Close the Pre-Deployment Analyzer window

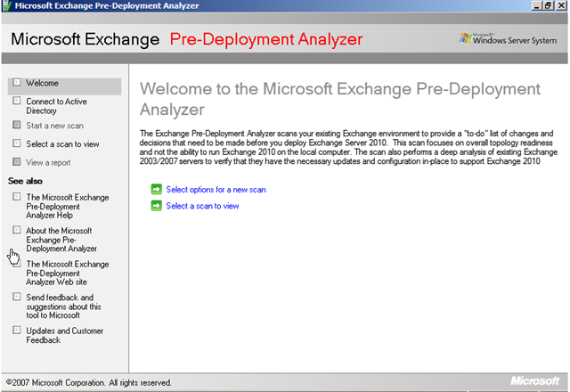click(561, 5)
